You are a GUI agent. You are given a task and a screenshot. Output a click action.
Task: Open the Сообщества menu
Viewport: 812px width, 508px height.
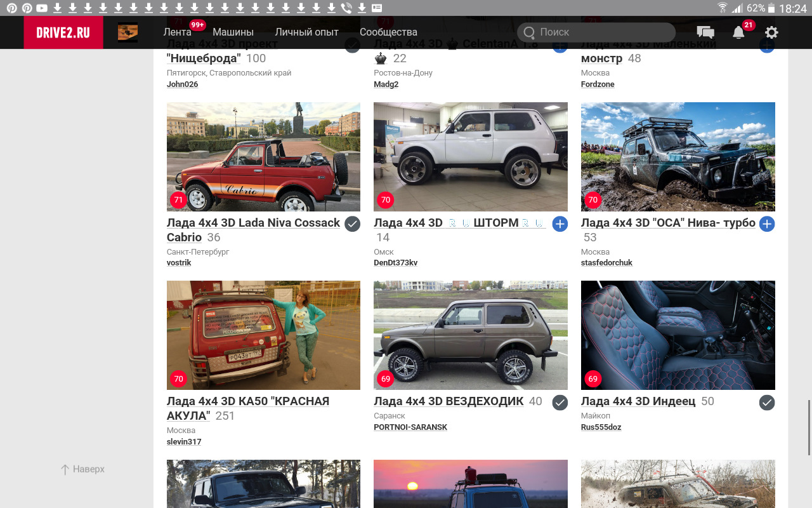(388, 32)
